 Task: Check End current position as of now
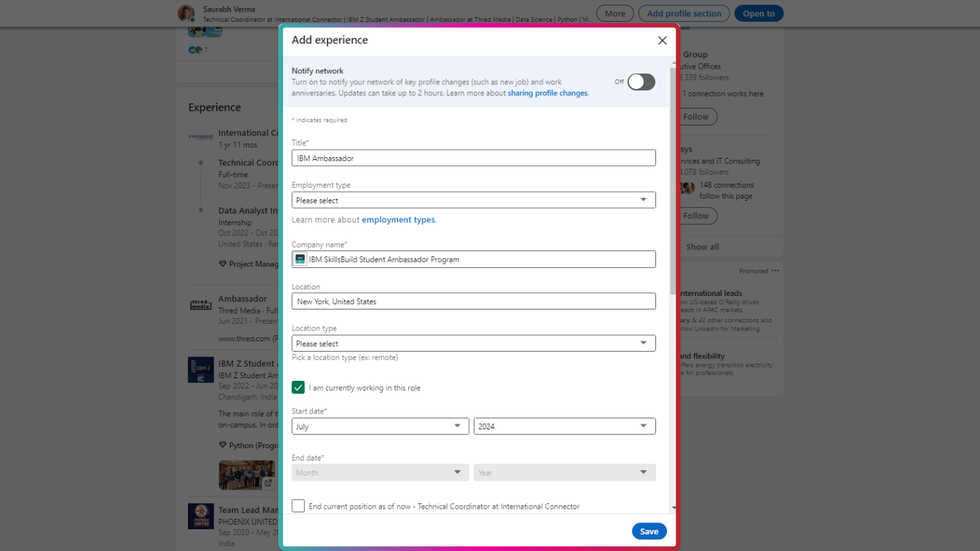tap(298, 506)
